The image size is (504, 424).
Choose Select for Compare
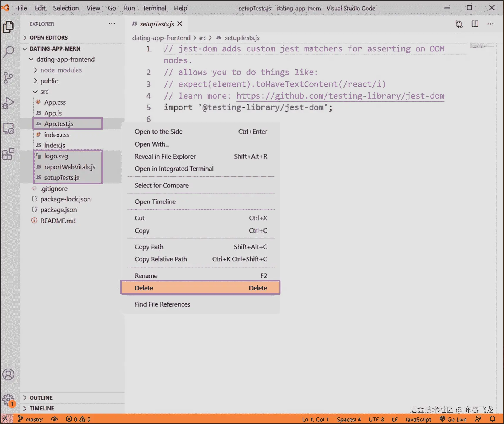201,185
